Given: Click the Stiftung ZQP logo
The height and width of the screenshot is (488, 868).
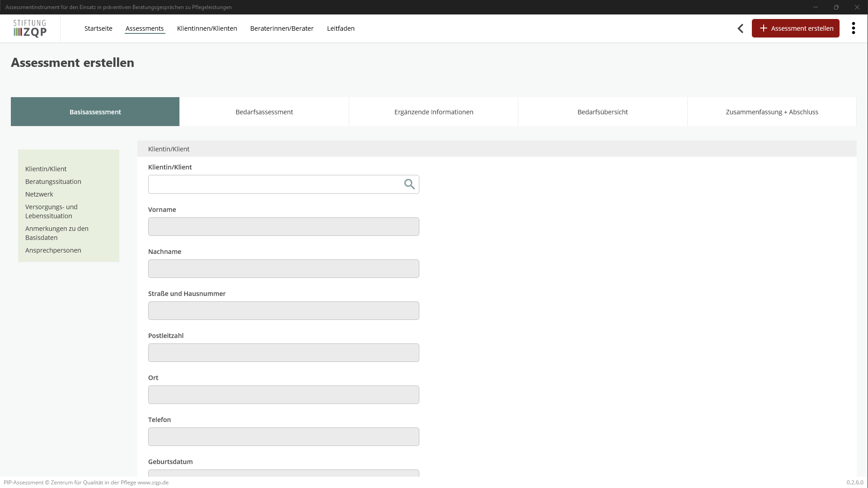Looking at the screenshot, I should pos(30,28).
